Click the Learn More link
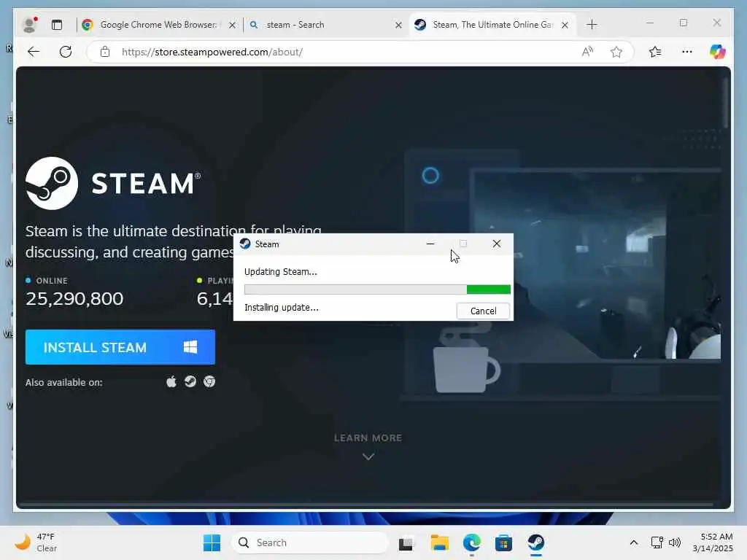 tap(368, 437)
